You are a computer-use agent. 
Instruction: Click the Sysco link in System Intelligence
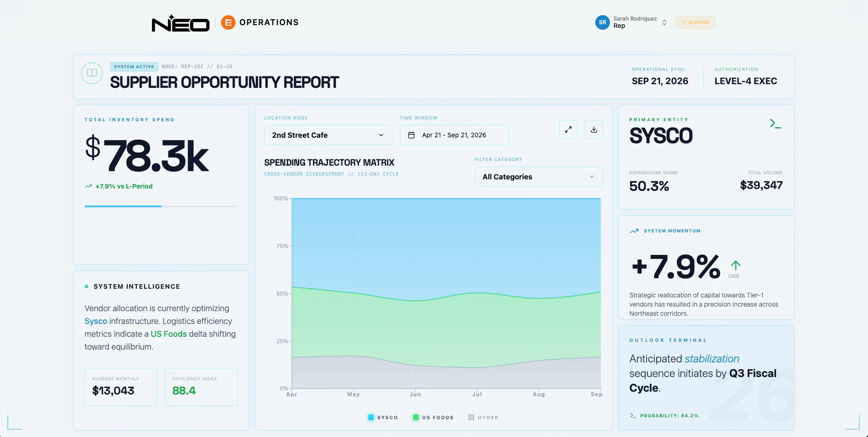(x=96, y=321)
